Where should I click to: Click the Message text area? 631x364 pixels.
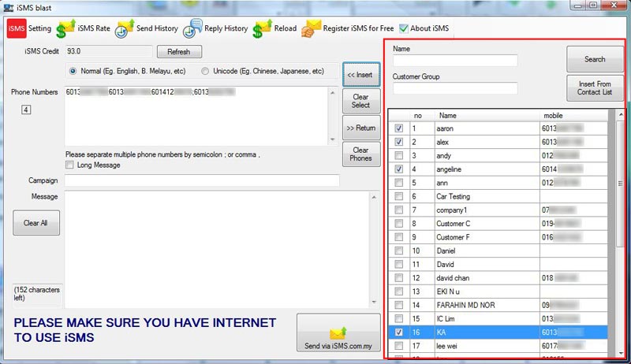[x=218, y=250]
